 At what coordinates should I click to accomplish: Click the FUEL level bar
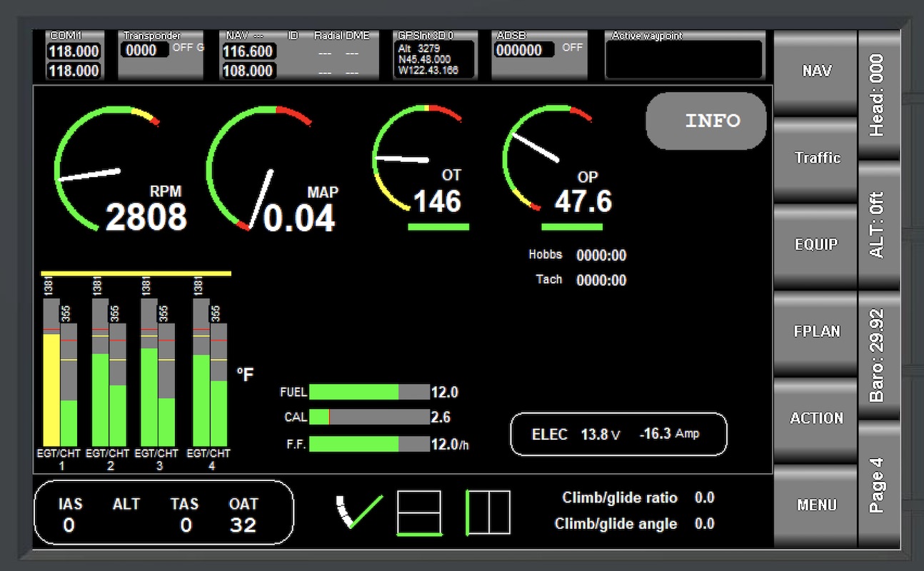pyautogui.click(x=369, y=392)
